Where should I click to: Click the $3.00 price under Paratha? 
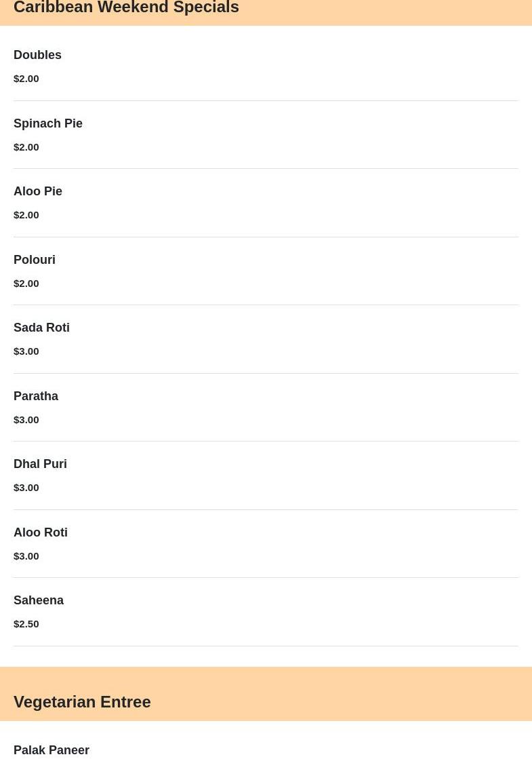click(x=26, y=420)
